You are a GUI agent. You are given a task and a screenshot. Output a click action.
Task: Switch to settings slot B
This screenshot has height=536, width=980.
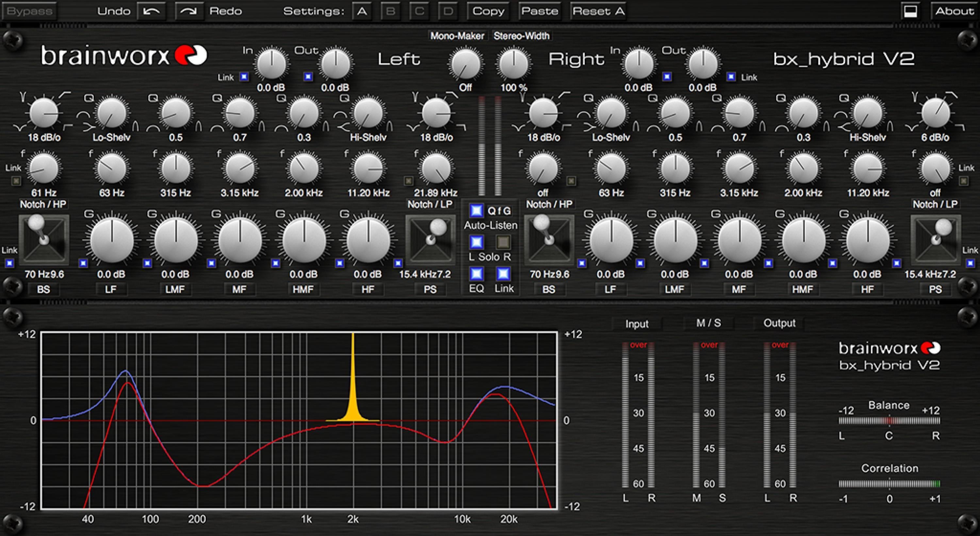point(390,11)
